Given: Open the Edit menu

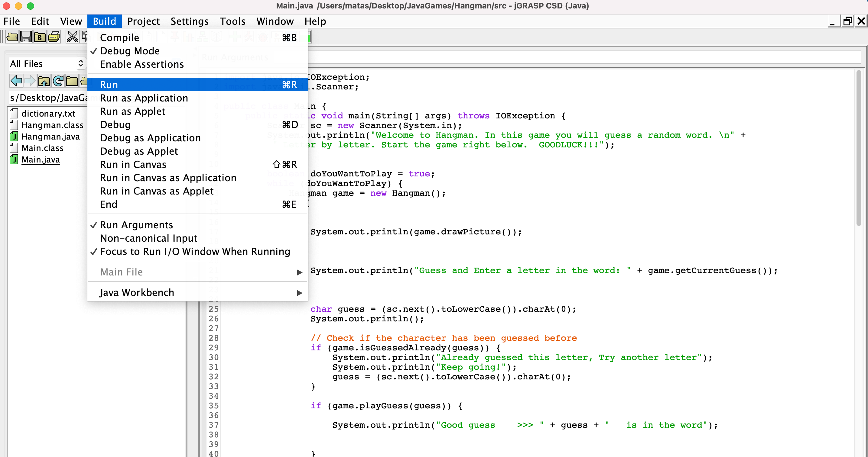Looking at the screenshot, I should coord(40,21).
